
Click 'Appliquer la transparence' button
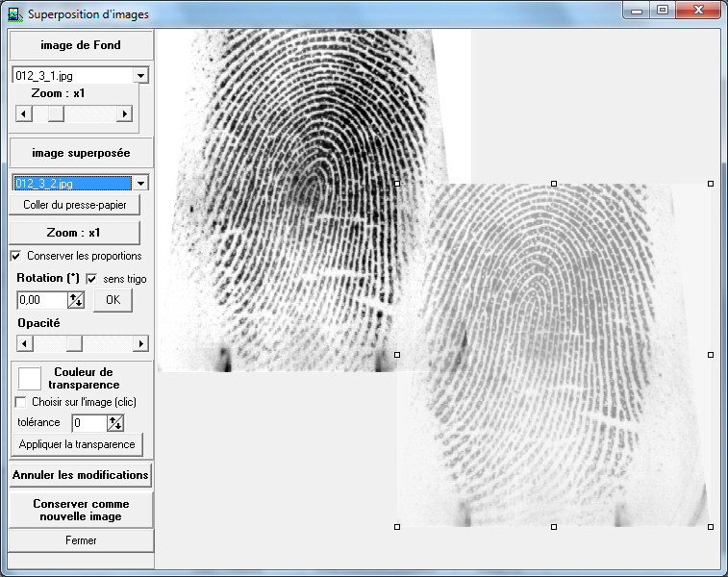(77, 444)
